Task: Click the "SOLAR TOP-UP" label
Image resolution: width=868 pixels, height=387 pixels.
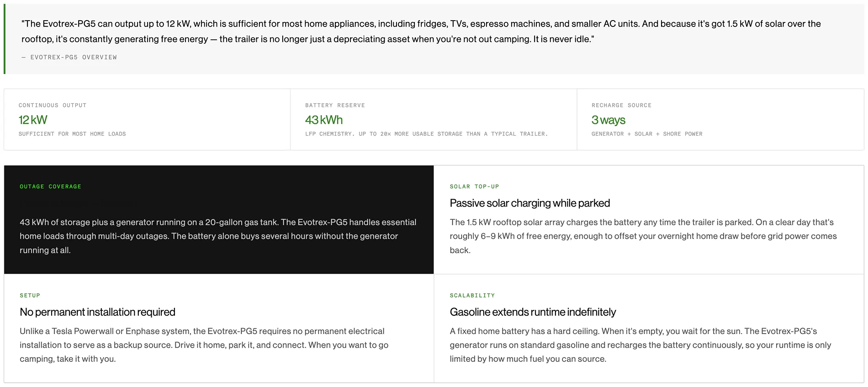Action: tap(474, 186)
